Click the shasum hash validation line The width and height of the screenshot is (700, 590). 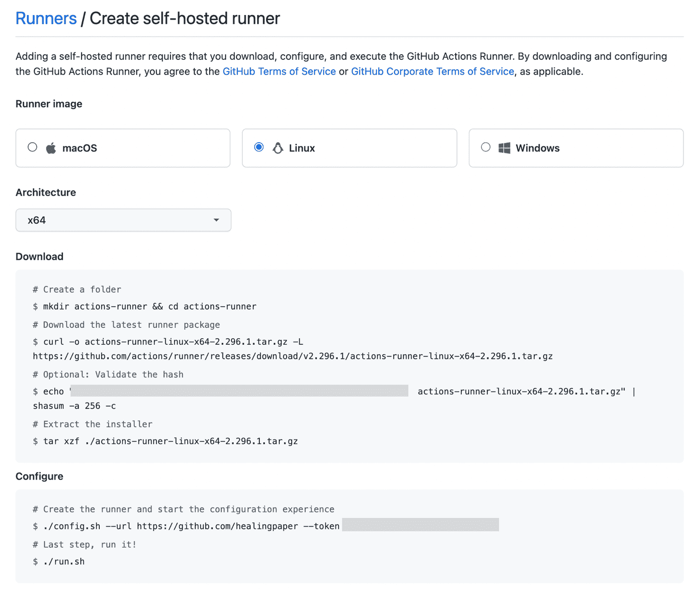pos(74,406)
